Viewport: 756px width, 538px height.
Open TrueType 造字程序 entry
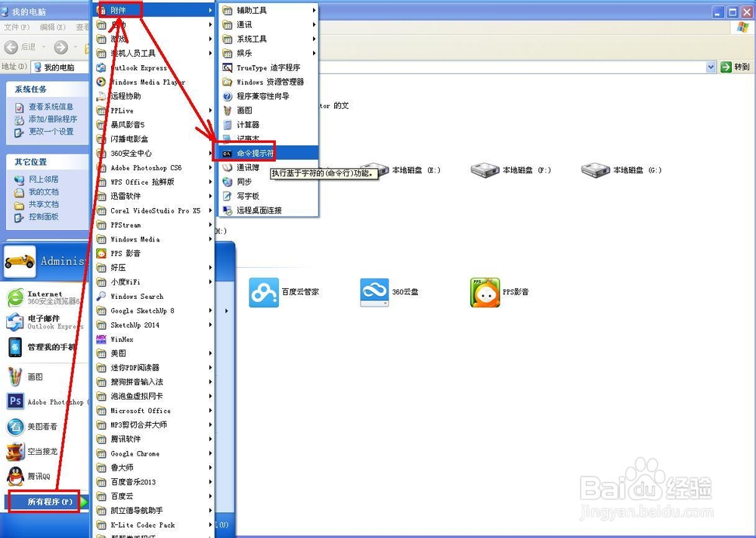(x=268, y=67)
